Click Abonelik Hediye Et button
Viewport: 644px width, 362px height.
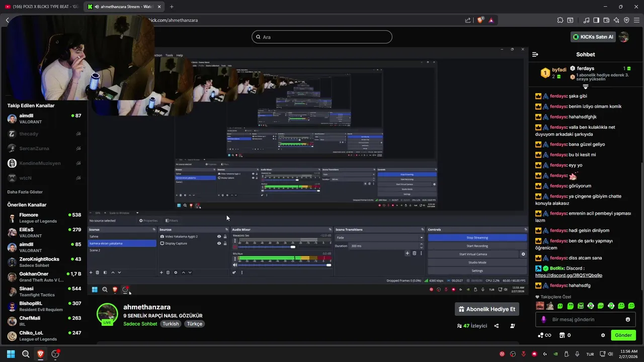pos(487,309)
